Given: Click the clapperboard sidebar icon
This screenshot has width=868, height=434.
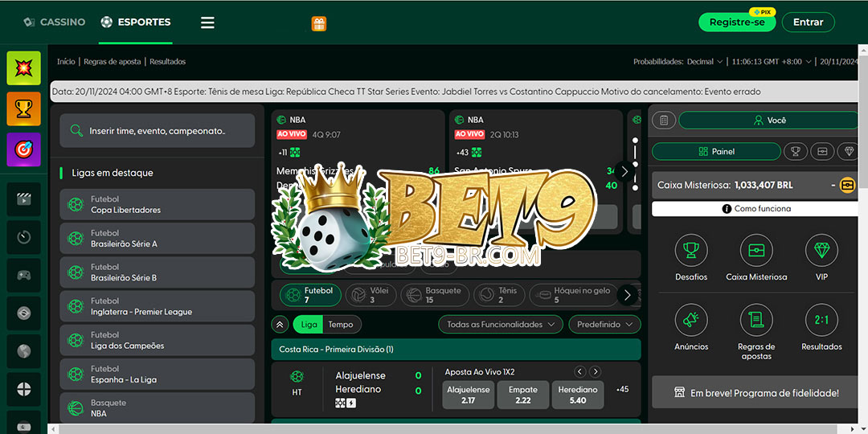Looking at the screenshot, I should (x=24, y=199).
